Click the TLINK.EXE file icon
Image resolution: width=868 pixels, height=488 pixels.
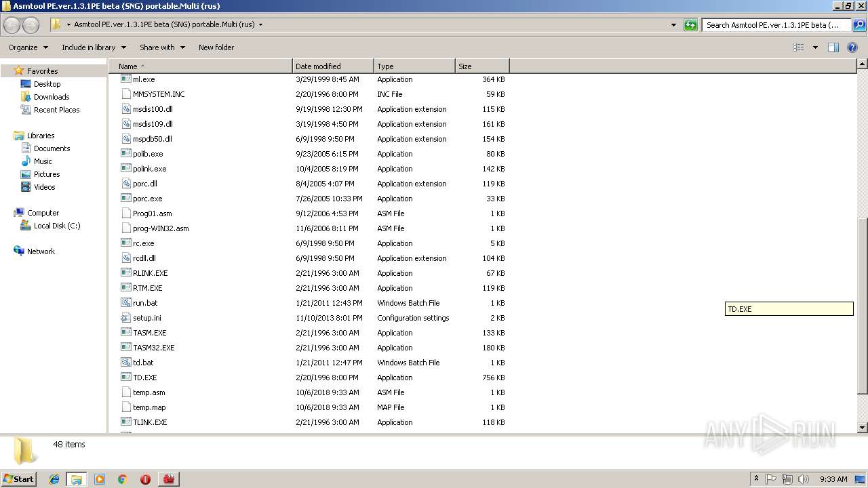125,422
